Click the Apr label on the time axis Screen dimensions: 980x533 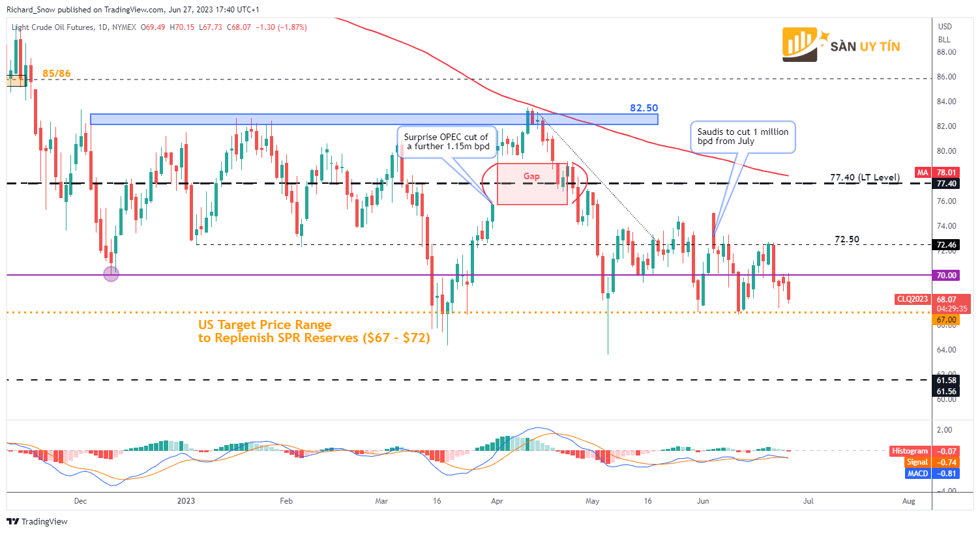[x=497, y=501]
